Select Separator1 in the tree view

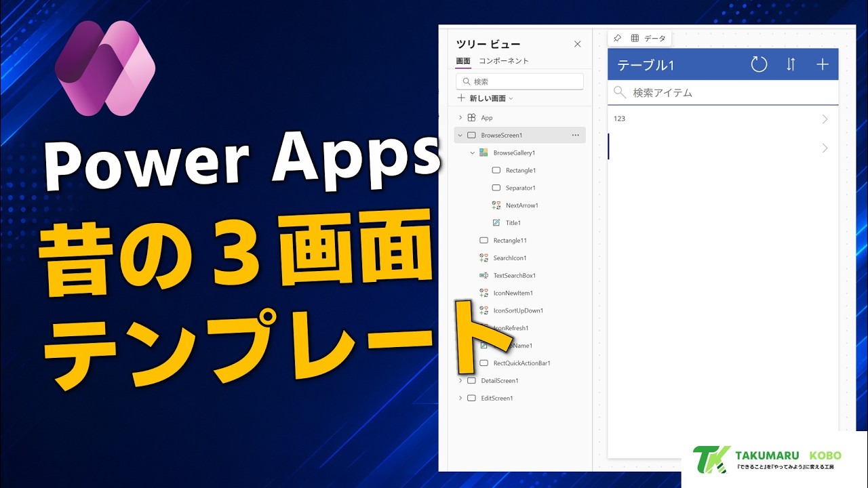[521, 188]
